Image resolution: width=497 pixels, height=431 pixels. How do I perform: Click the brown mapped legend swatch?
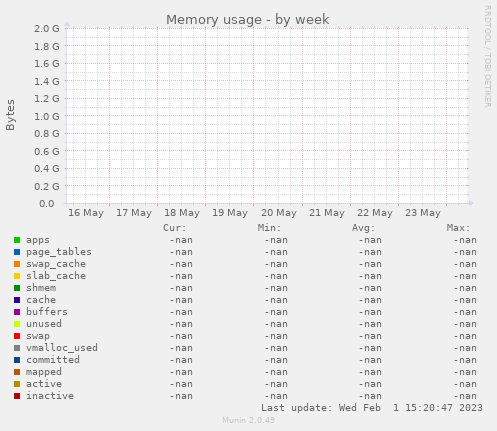17,372
